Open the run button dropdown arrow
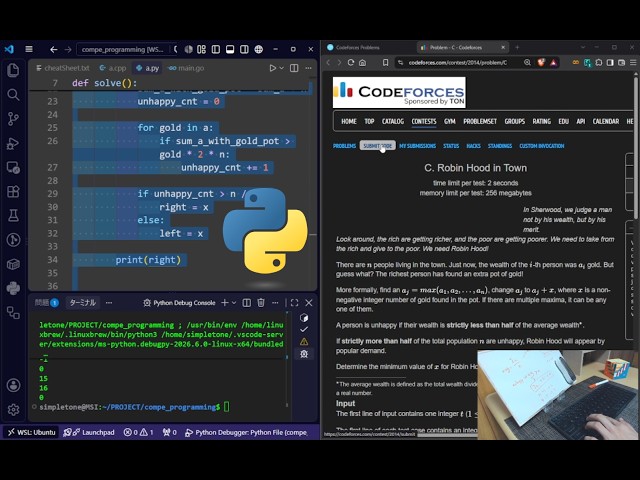The width and height of the screenshot is (640, 480). [282, 68]
